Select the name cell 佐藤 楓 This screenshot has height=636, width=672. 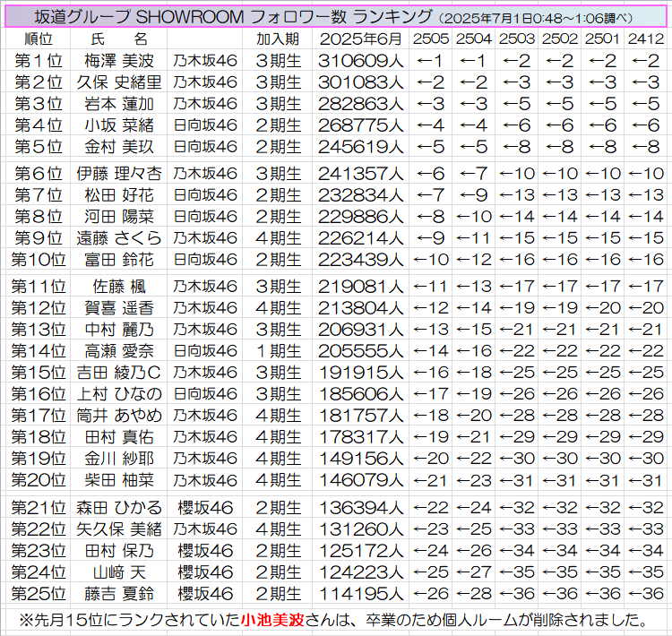[x=119, y=287]
